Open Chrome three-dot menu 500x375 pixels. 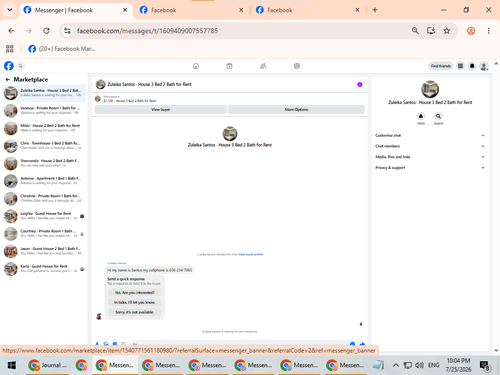(x=489, y=31)
